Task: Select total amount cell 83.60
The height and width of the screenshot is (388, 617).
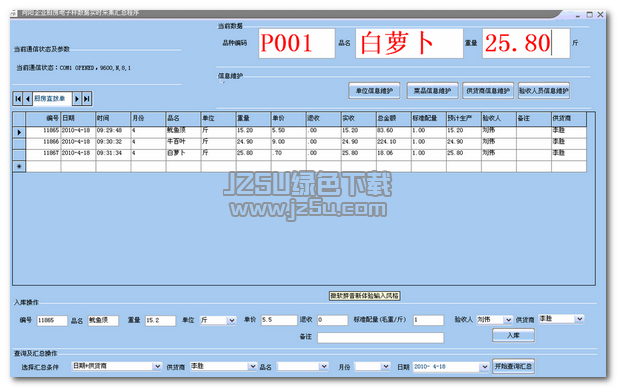Action: click(393, 132)
